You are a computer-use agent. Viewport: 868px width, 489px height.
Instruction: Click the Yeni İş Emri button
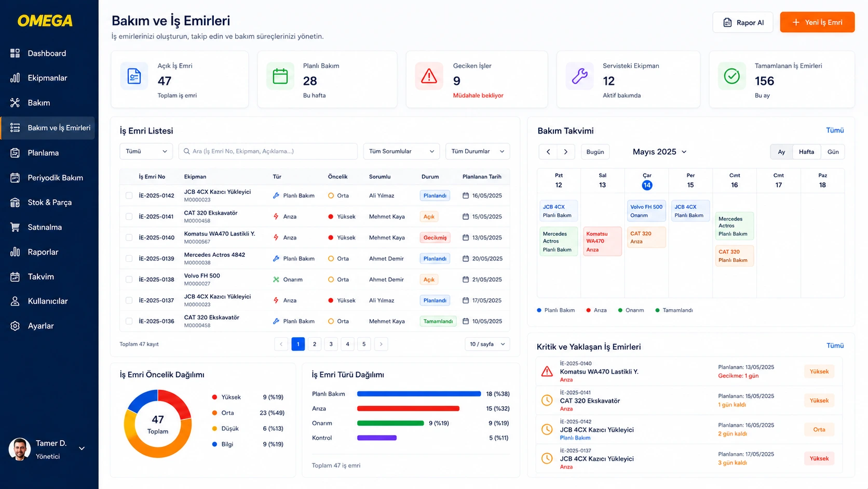[x=817, y=22]
